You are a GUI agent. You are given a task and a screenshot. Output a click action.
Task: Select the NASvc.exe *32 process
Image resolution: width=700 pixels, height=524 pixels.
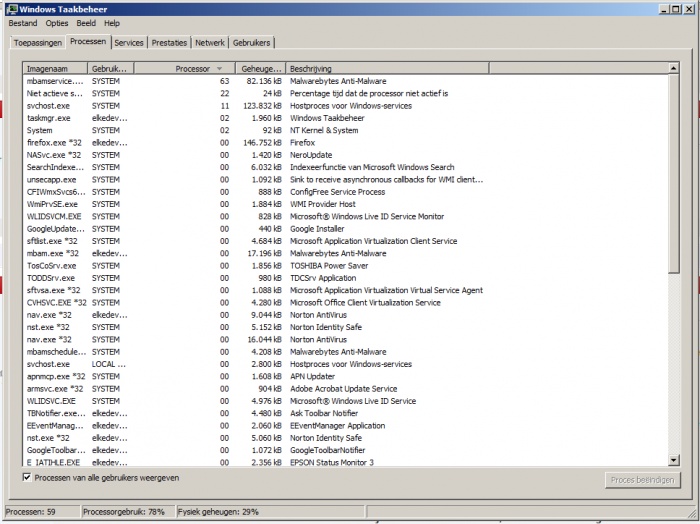346,155
